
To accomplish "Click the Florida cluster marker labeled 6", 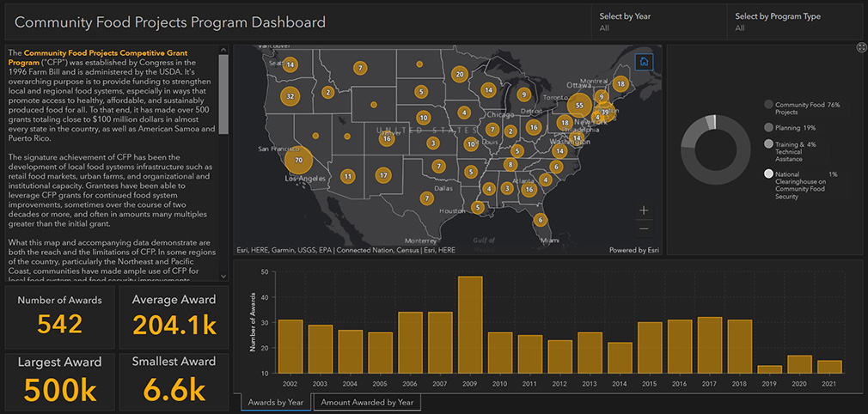I will coord(541,220).
